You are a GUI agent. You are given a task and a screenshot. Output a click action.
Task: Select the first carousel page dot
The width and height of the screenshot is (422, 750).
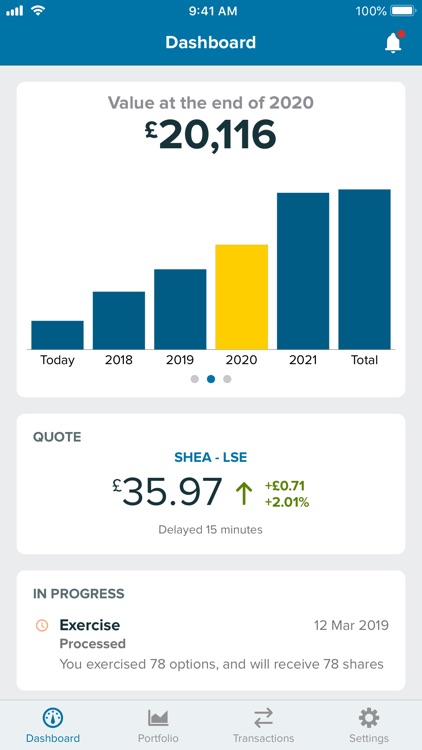coord(194,379)
